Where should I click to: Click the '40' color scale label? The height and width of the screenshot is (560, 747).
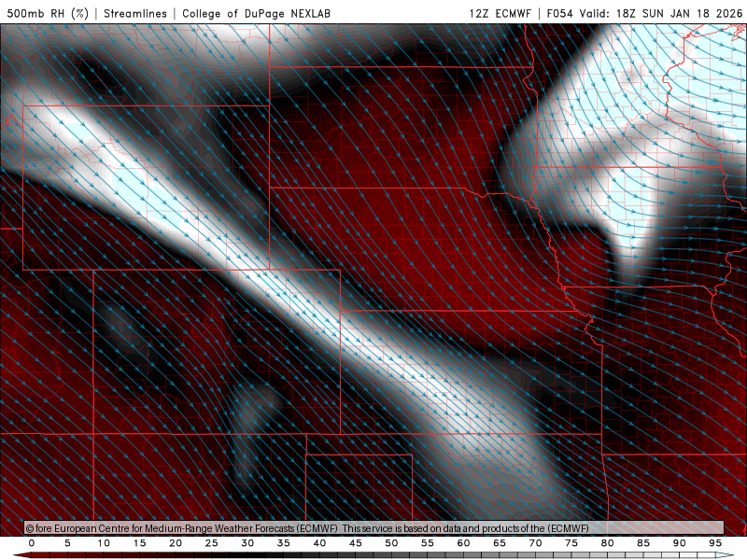[x=319, y=543]
